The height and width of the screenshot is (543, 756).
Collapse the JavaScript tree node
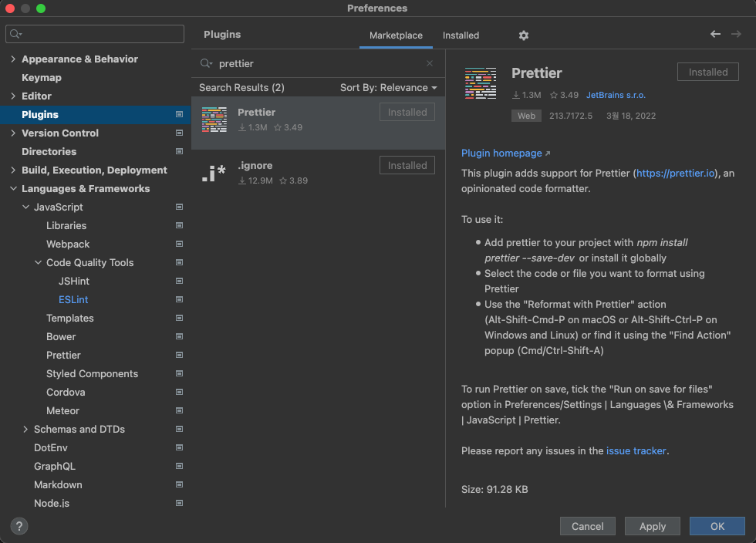tap(25, 207)
